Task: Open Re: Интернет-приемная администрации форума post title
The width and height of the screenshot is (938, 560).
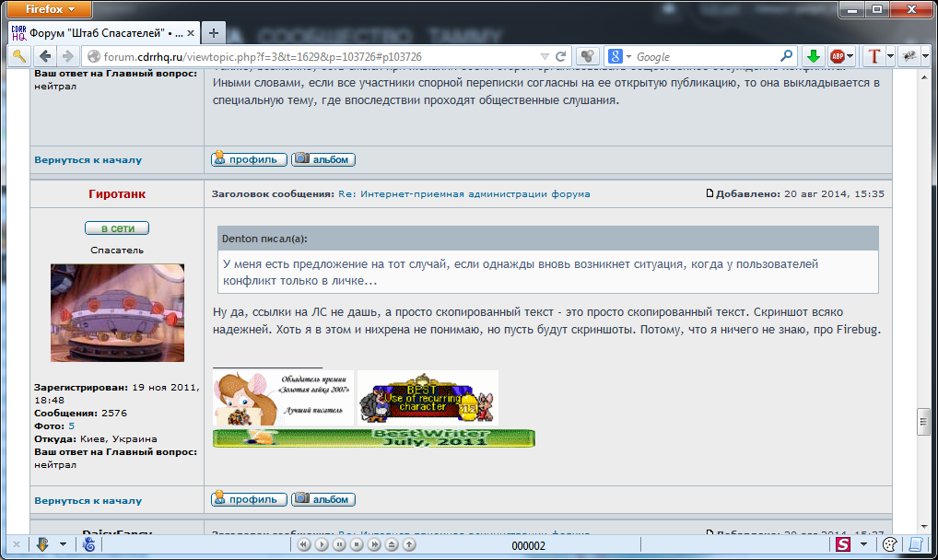Action: (x=464, y=193)
